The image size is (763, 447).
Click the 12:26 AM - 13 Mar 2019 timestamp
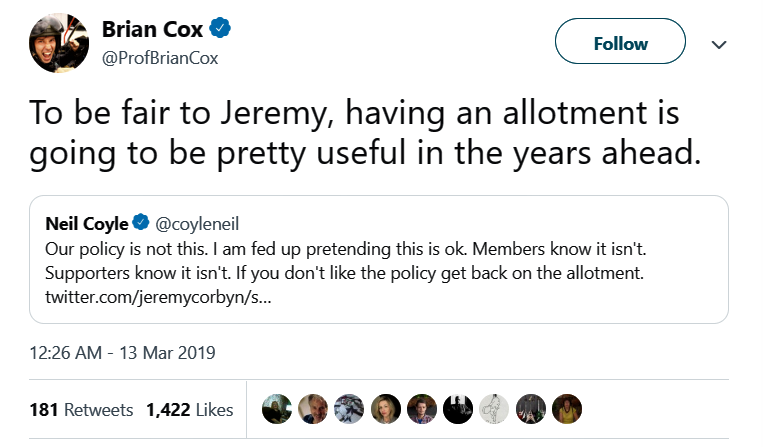pos(123,353)
